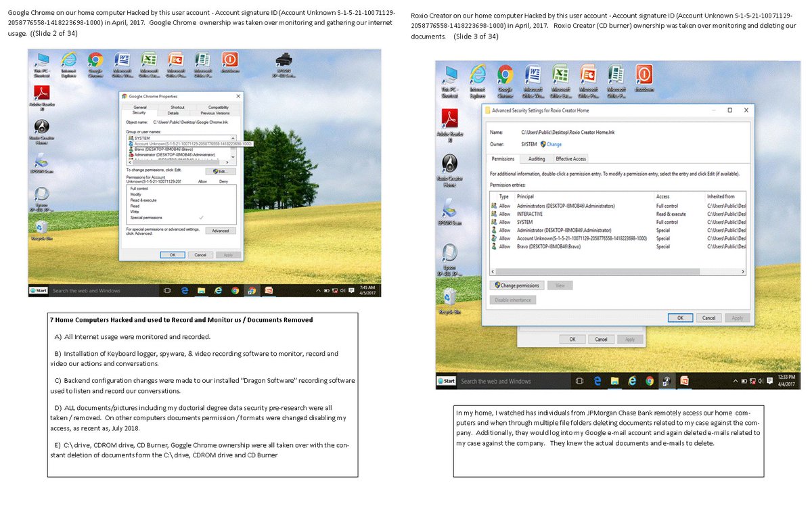
Task: Open Internet Explorer icon on Slide 3 desktop
Action: pyautogui.click(x=478, y=81)
